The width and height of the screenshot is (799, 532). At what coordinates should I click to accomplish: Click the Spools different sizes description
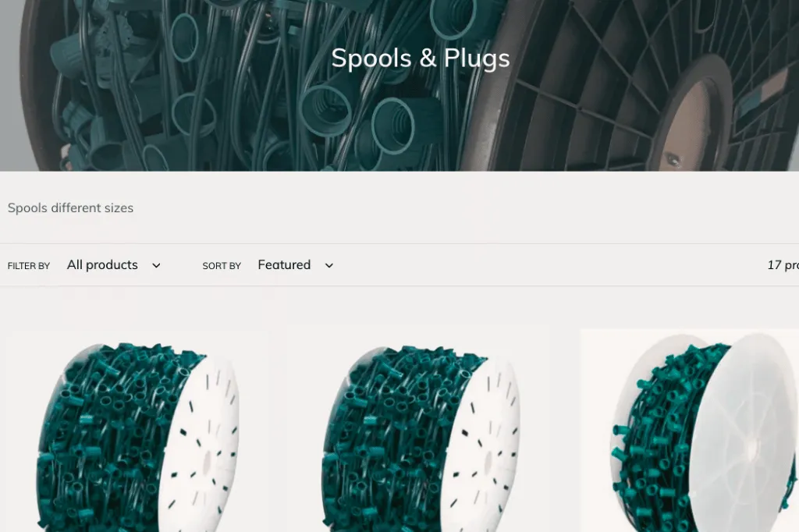70,208
